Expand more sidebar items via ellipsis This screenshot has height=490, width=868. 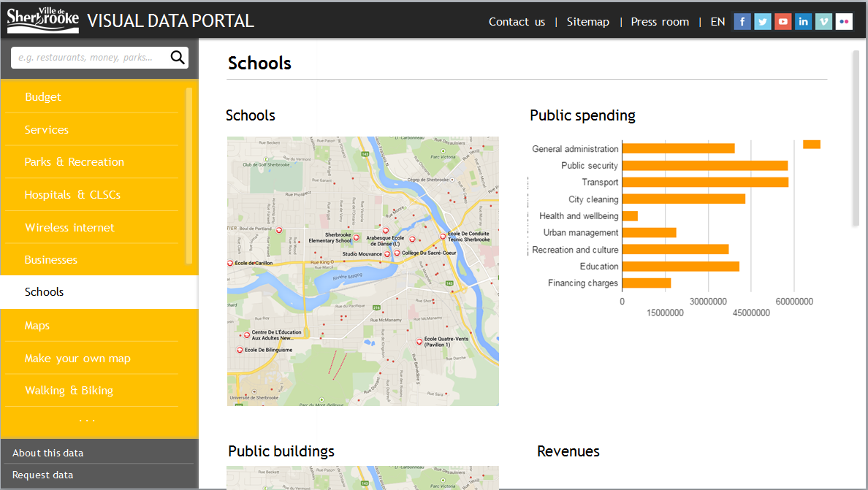pos(88,421)
